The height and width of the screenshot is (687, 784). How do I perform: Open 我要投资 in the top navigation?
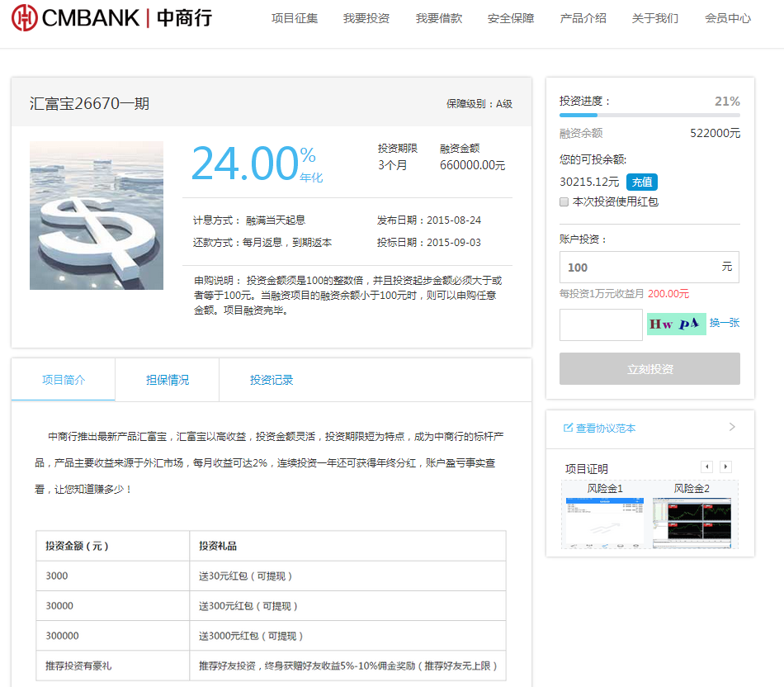click(x=366, y=18)
